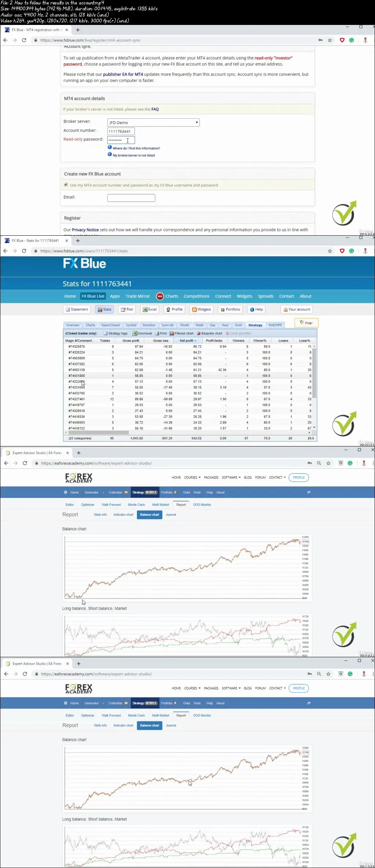
Task: Click the graduation cap icon in the upper Expert Advisor Studio window
Action: (309, 492)
